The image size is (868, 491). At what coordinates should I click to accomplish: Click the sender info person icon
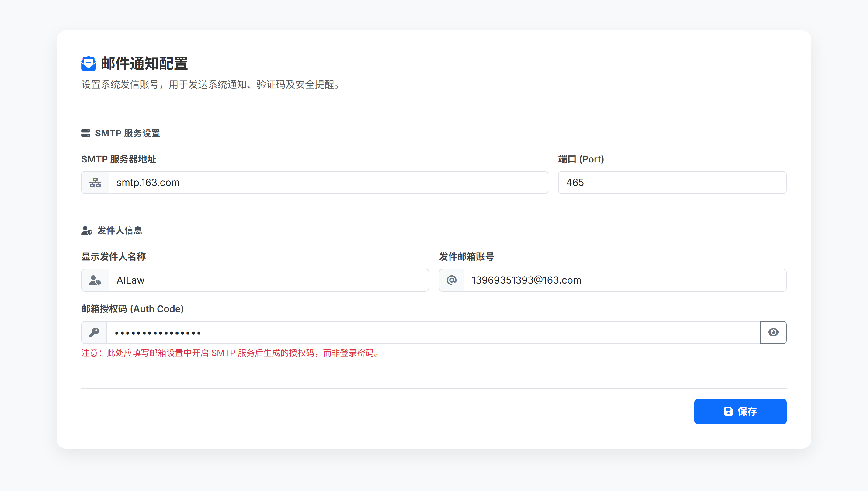86,231
